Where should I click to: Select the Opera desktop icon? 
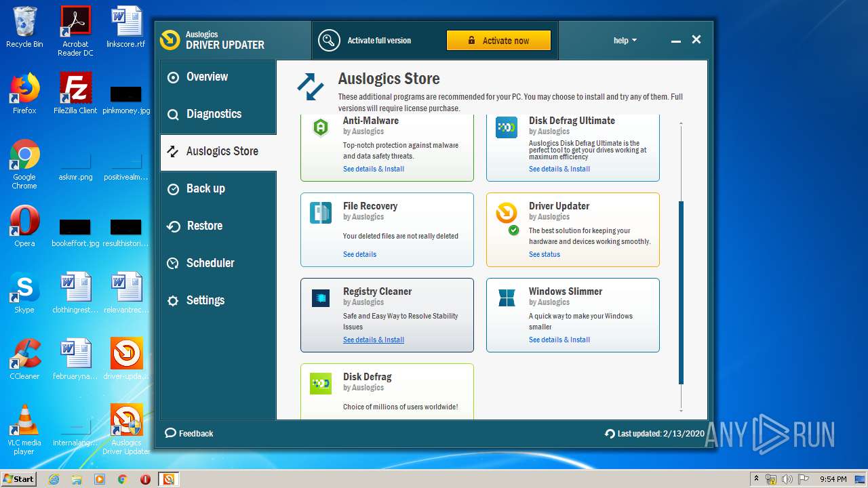[24, 226]
